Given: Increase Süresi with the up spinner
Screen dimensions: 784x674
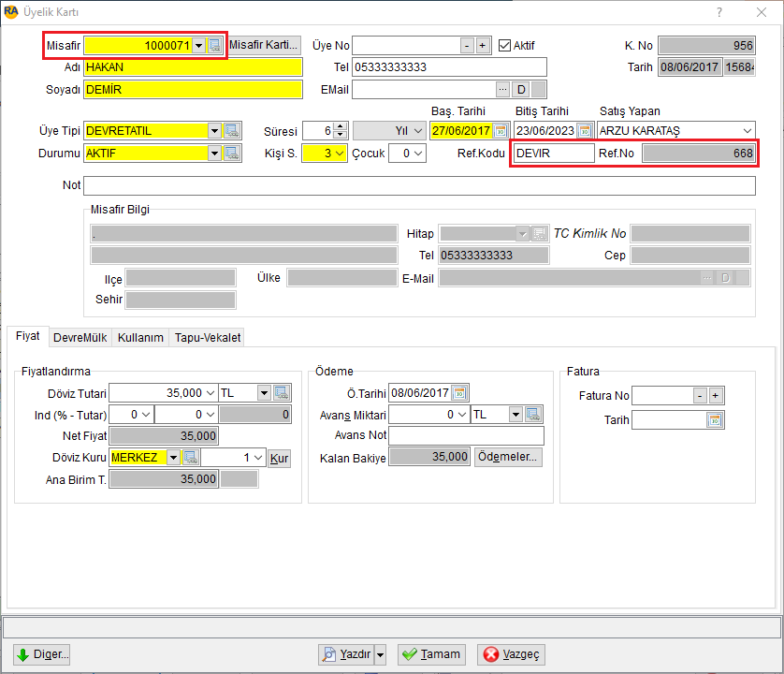Looking at the screenshot, I should [x=340, y=126].
